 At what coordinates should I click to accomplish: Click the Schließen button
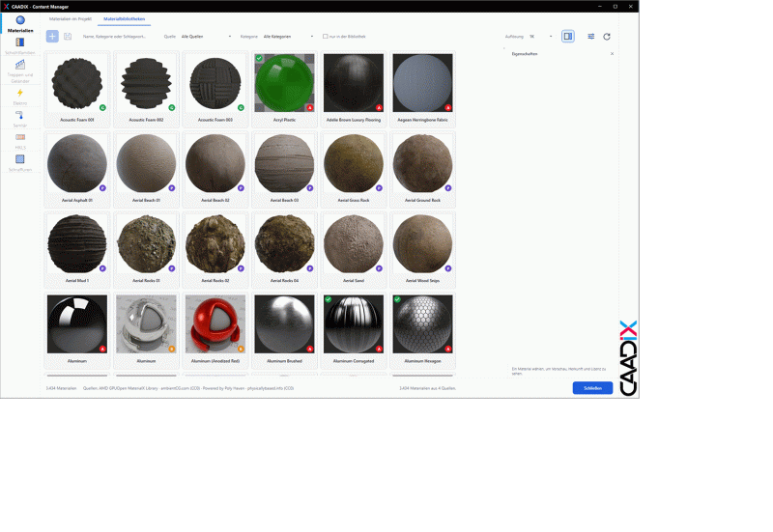tap(592, 388)
